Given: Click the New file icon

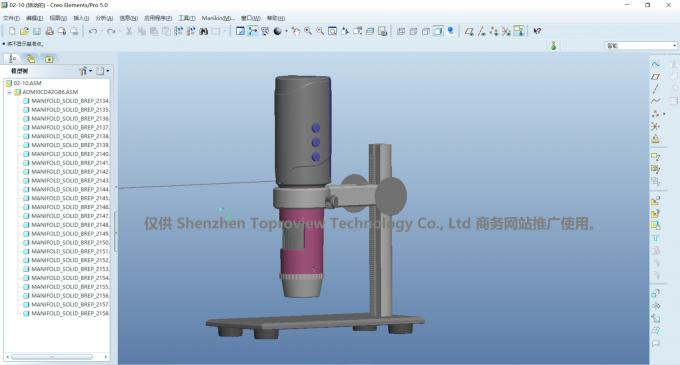Looking at the screenshot, I should (x=12, y=31).
